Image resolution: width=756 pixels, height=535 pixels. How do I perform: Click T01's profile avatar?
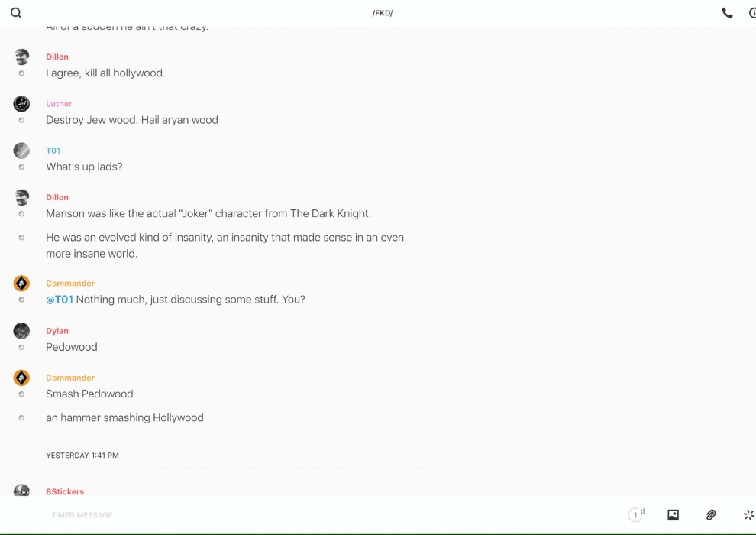[x=21, y=151]
